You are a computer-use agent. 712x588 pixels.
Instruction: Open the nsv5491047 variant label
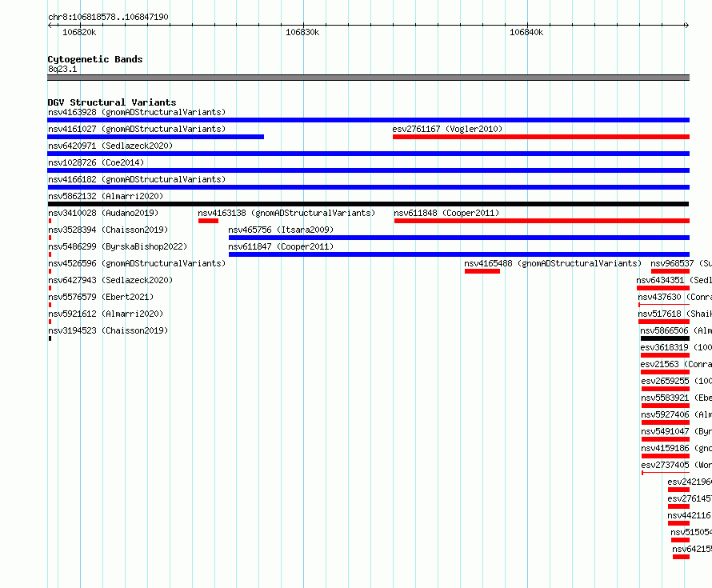pyautogui.click(x=676, y=431)
